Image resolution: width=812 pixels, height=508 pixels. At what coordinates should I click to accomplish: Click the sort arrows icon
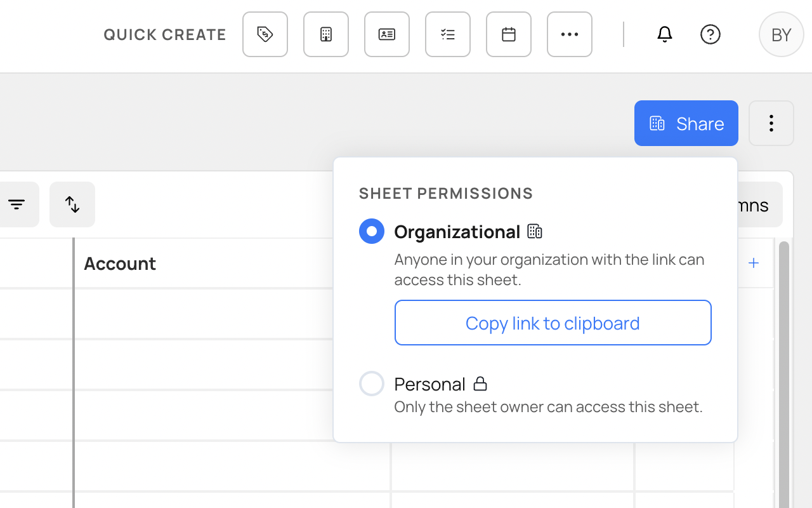click(x=72, y=204)
